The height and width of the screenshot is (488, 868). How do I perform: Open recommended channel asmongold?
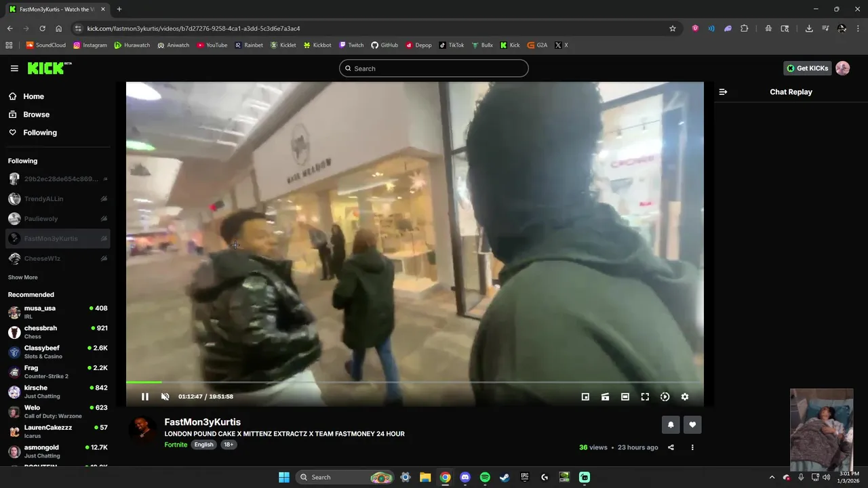58,451
